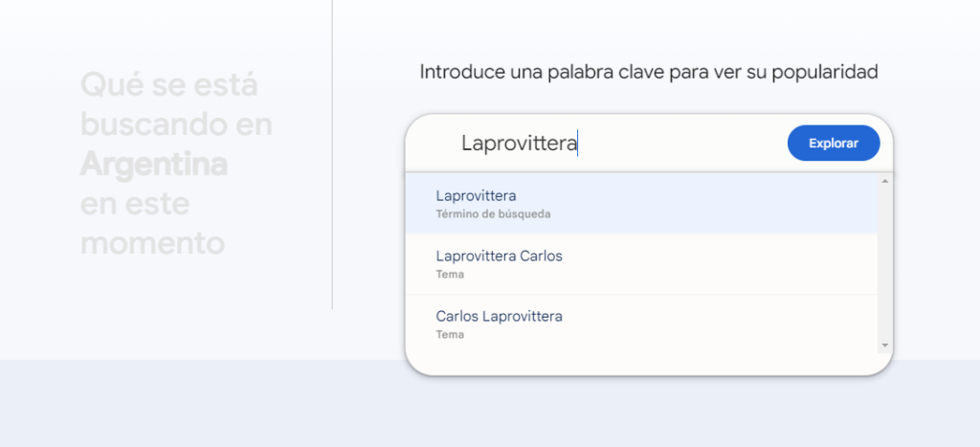Click the vertical divider line between panels
This screenshot has height=447, width=980.
(x=332, y=154)
